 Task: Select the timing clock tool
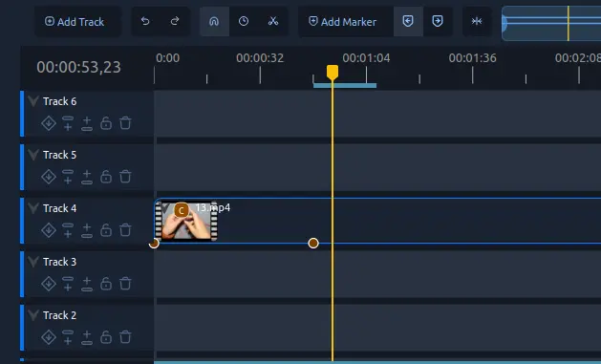pos(244,21)
